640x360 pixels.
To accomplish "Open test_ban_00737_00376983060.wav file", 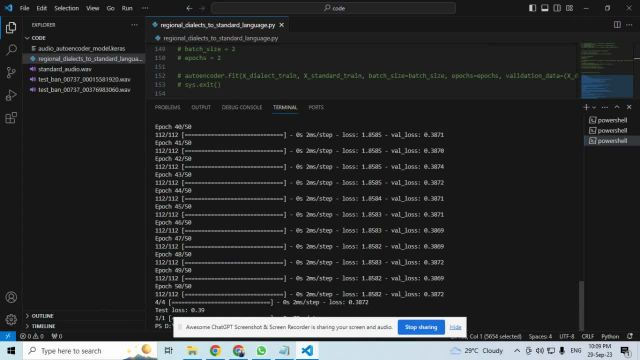I will (84, 89).
